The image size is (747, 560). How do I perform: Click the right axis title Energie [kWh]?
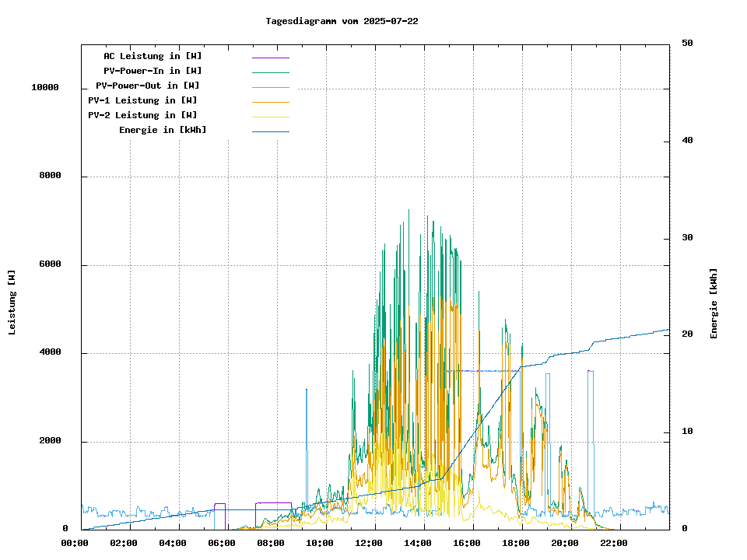[714, 303]
